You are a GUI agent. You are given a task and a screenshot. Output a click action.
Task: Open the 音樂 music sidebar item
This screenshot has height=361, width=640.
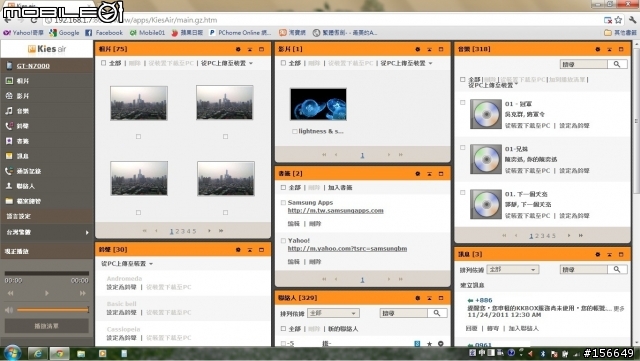23,111
